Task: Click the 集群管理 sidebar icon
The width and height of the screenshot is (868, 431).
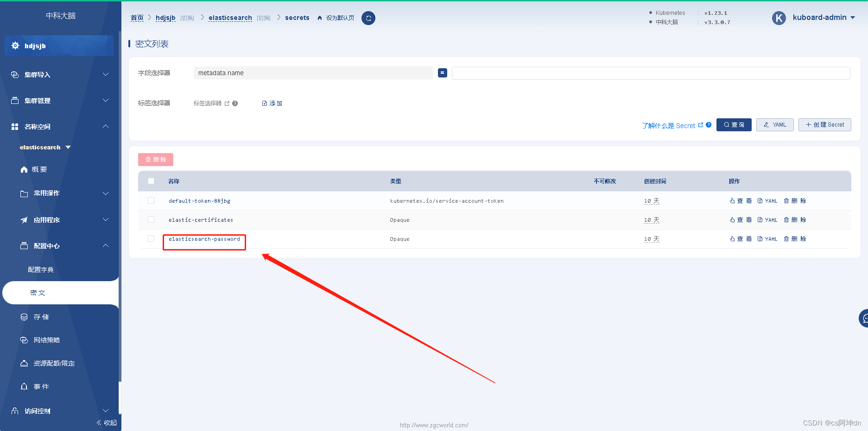Action: 15,101
